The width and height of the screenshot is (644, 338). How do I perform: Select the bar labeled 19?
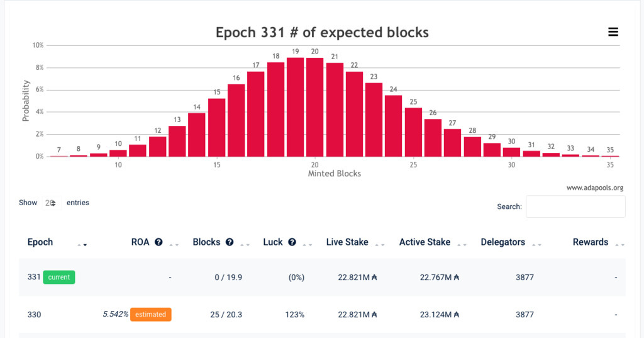pyautogui.click(x=295, y=107)
